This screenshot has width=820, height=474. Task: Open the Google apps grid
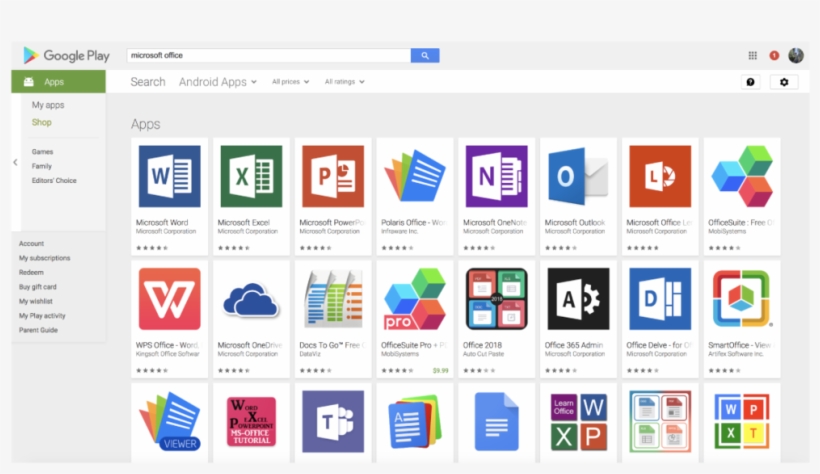click(x=753, y=55)
